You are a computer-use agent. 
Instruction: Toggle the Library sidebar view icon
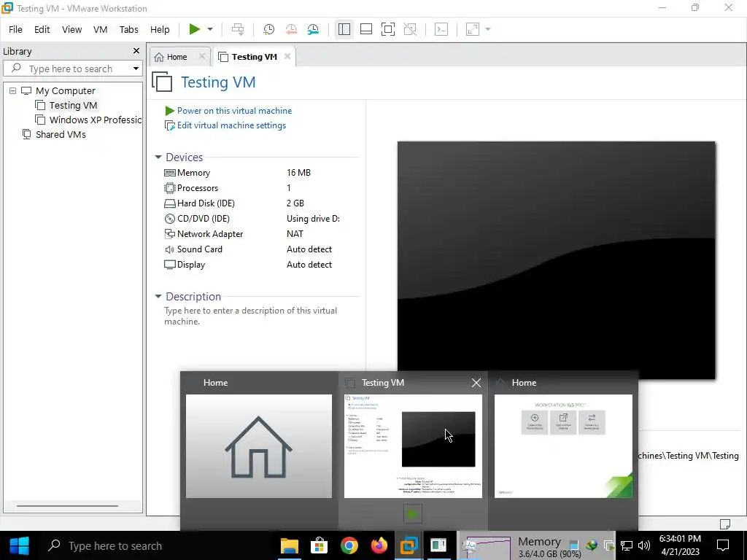pos(344,29)
